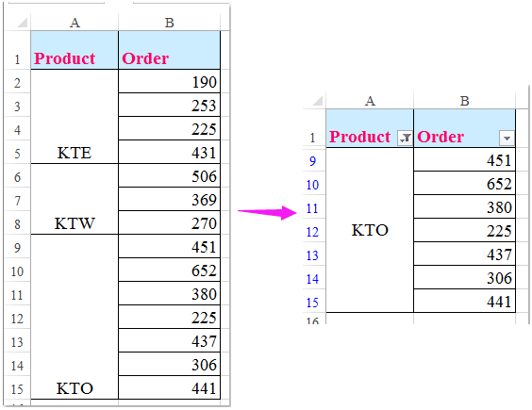Select column B header in left sheet
The width and height of the screenshot is (532, 410).
click(169, 23)
